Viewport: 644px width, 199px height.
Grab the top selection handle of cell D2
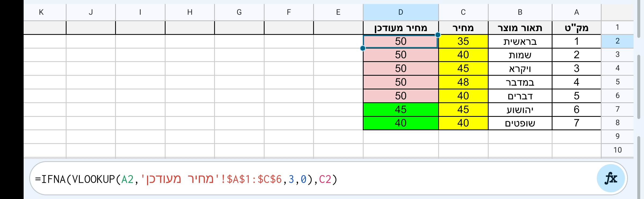pos(438,35)
